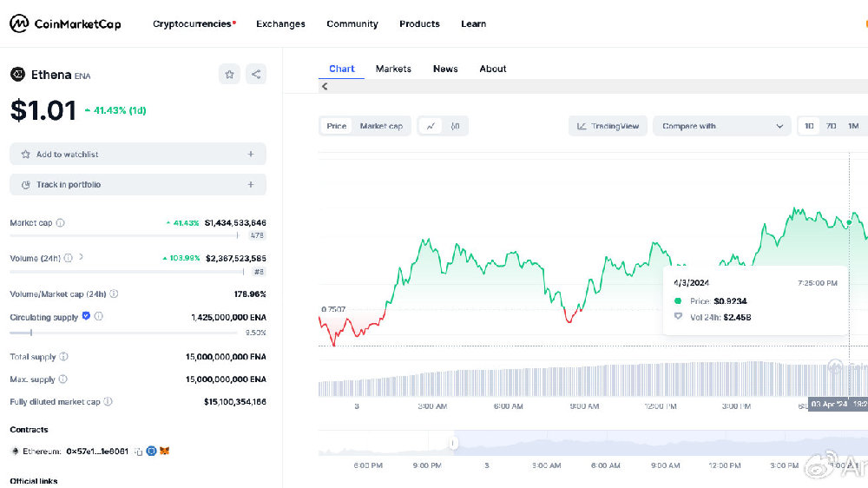Click the verified badge beside Circulating supply
The height and width of the screenshot is (488, 868).
point(86,316)
